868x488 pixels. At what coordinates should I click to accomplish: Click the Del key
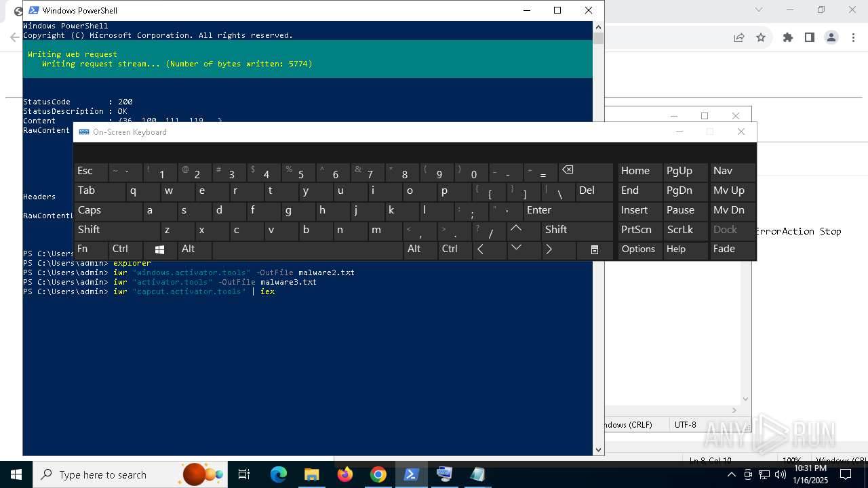point(594,191)
